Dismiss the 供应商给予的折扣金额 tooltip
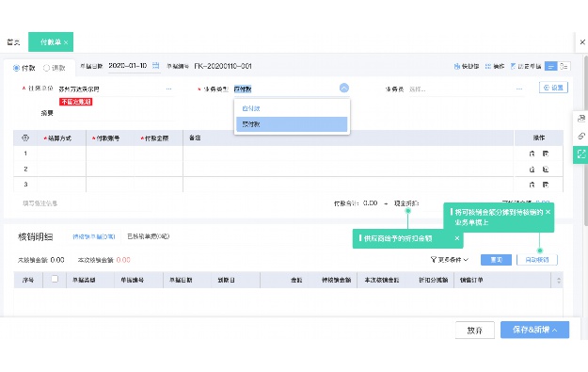 pyautogui.click(x=456, y=238)
